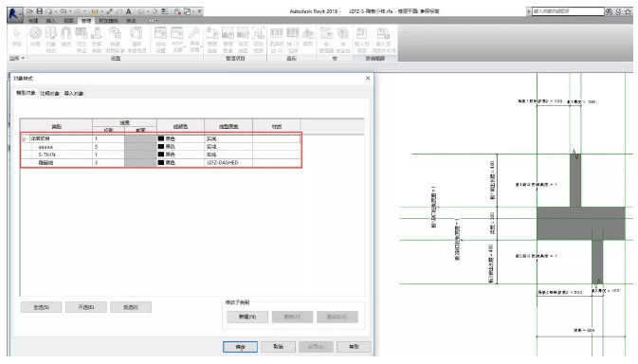The width and height of the screenshot is (638, 364).
Task: Open the Insert ribbon tab
Action: click(x=51, y=20)
